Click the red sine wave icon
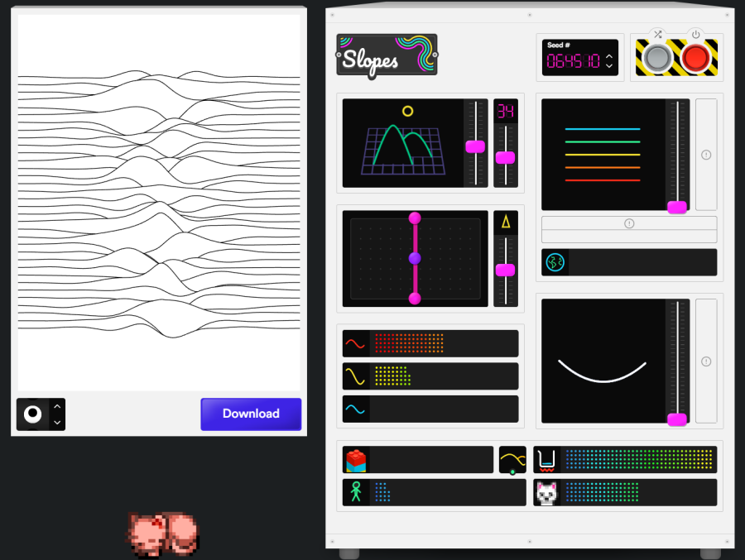745x560 pixels. (355, 343)
